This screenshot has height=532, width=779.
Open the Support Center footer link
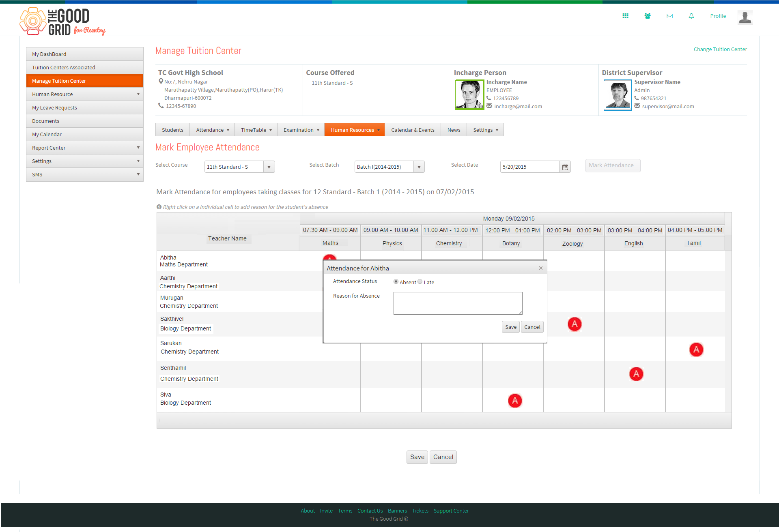point(451,511)
